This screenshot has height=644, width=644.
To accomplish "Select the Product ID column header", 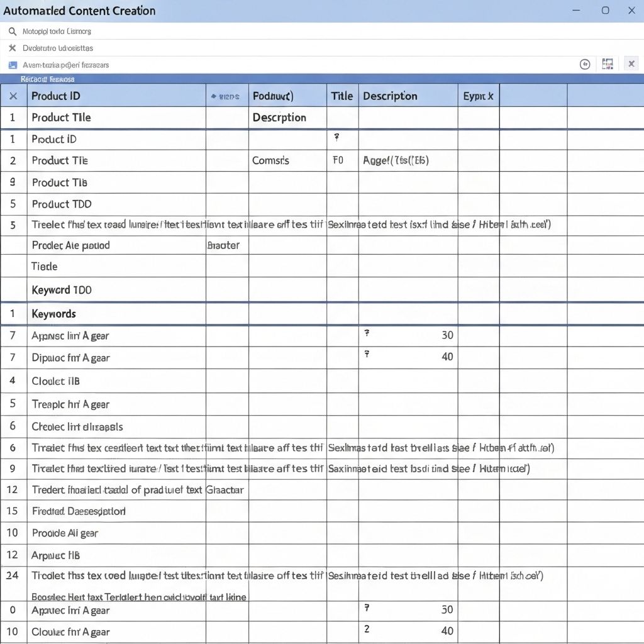I will (56, 96).
